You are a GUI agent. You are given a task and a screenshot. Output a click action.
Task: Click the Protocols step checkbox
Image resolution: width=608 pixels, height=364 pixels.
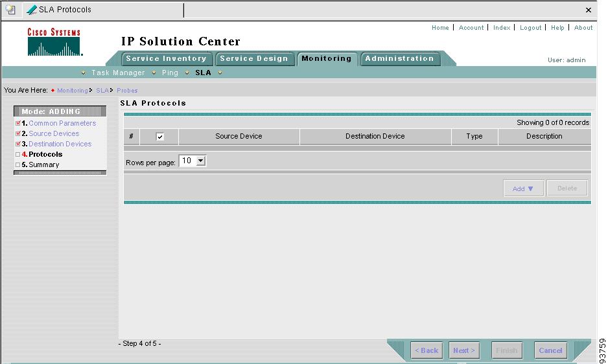tap(18, 154)
